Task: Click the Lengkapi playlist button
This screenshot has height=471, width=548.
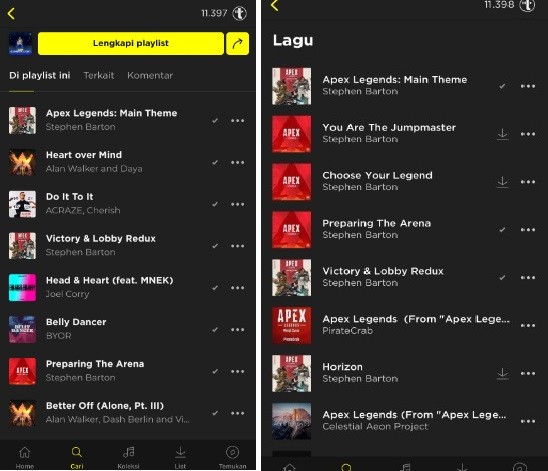Action: point(131,43)
